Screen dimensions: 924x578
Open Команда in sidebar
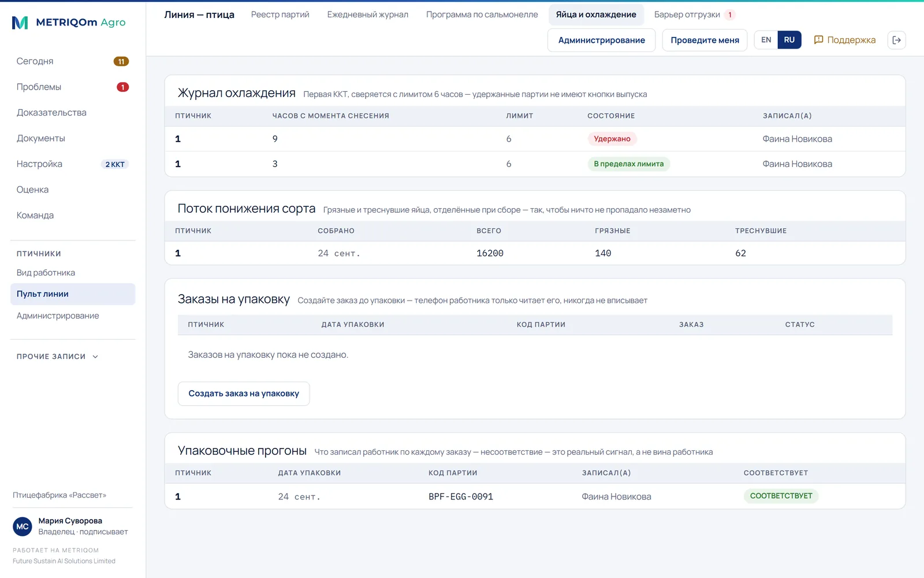click(x=73, y=215)
